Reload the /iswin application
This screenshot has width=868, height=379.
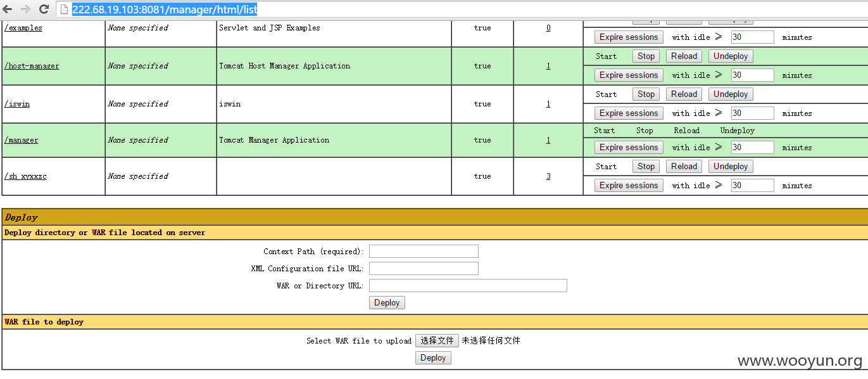[x=684, y=94]
